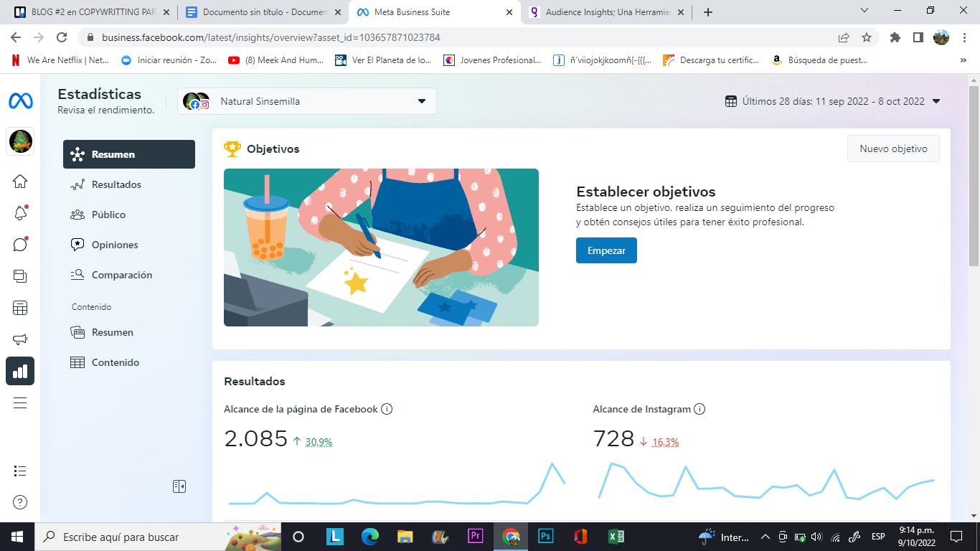
Task: Select Resumen in statistics menu
Action: 129,154
